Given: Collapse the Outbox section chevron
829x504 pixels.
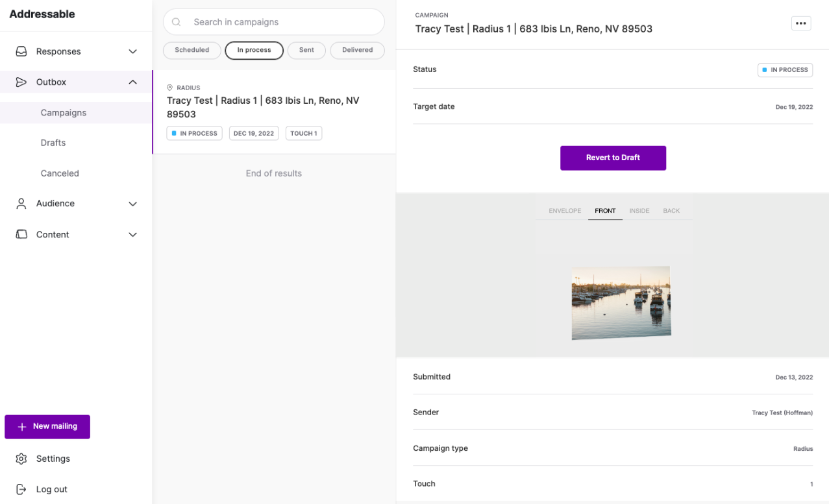Looking at the screenshot, I should pyautogui.click(x=132, y=82).
